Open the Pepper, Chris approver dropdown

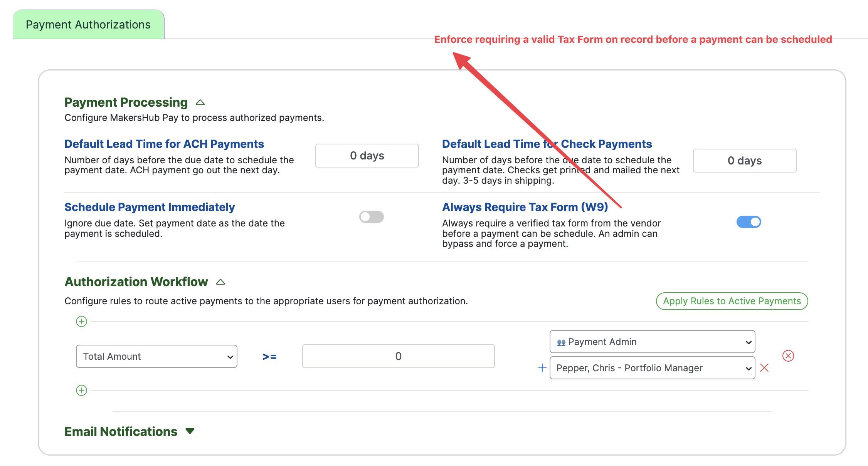(x=652, y=368)
